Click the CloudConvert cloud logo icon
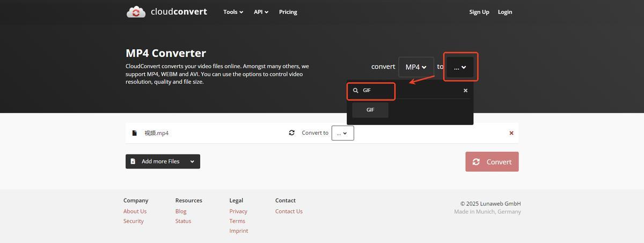 pyautogui.click(x=136, y=12)
